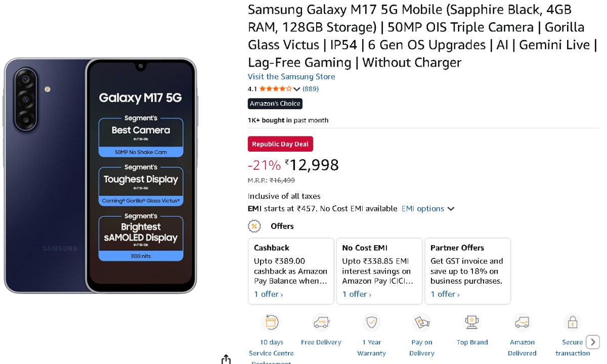
Task: Expand the star rating dropdown arrow
Action: (x=297, y=89)
